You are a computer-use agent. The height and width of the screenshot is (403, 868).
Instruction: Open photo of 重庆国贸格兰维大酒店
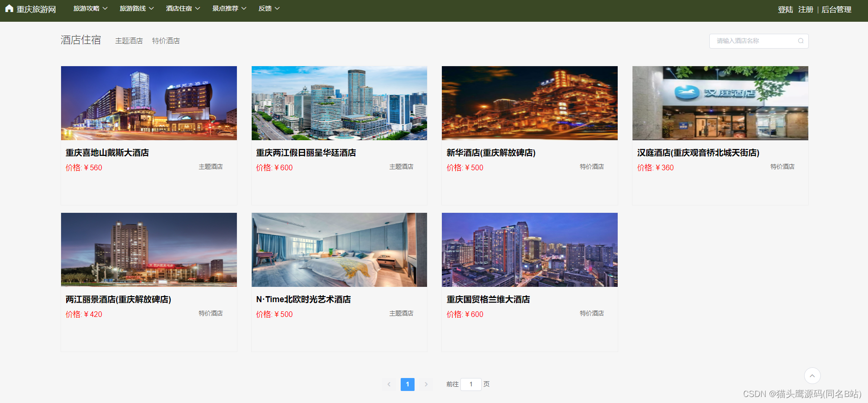pyautogui.click(x=530, y=249)
